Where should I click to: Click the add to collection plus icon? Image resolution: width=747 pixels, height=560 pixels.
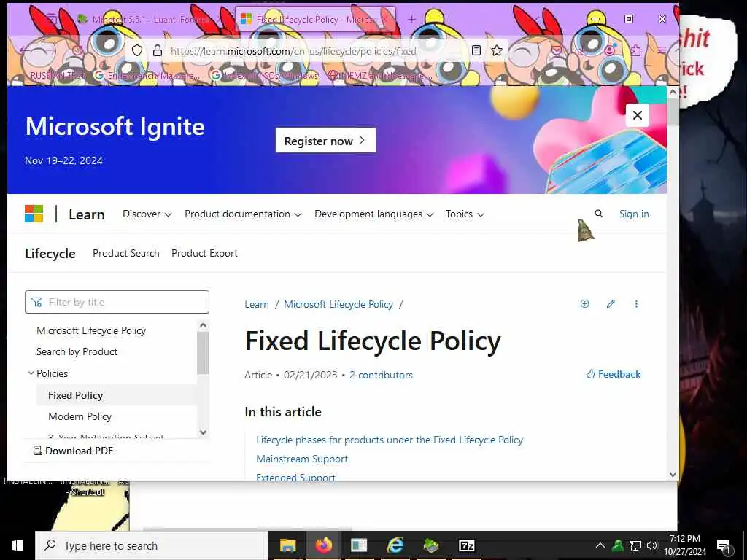tap(584, 304)
